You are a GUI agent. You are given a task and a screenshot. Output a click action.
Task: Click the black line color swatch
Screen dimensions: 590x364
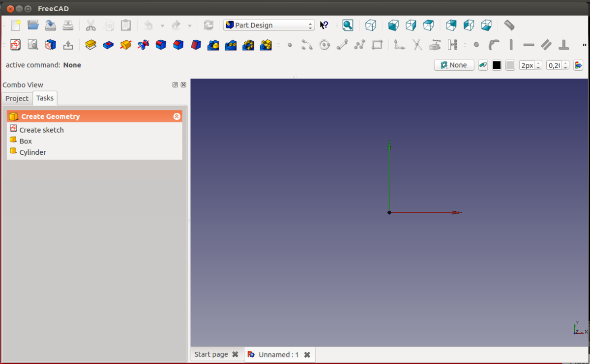(497, 65)
